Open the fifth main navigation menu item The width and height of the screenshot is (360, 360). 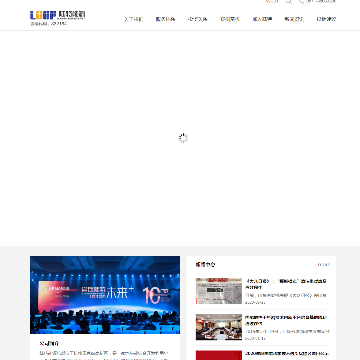(262, 19)
